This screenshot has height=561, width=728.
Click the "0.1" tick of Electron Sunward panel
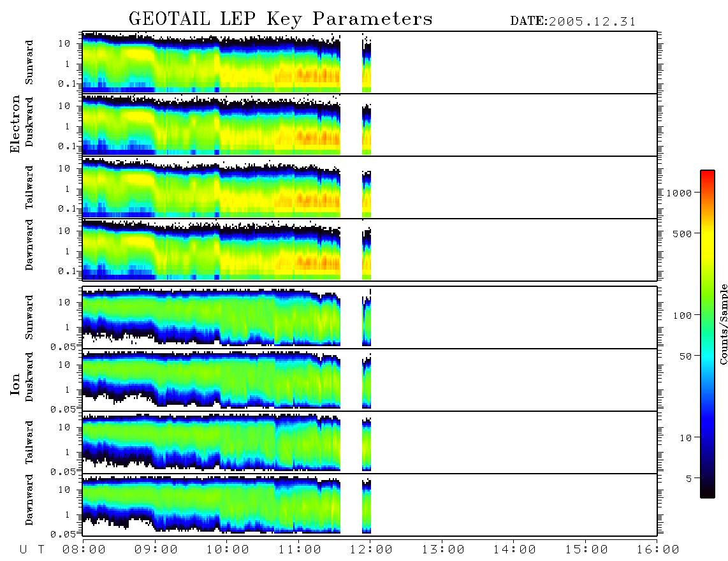pyautogui.click(x=68, y=84)
